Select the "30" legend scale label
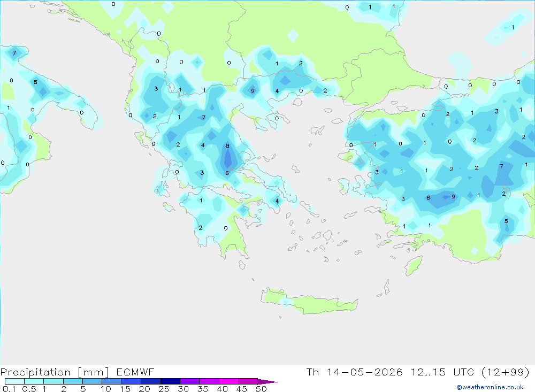Screen dimensions: 535x392 tap(183, 389)
